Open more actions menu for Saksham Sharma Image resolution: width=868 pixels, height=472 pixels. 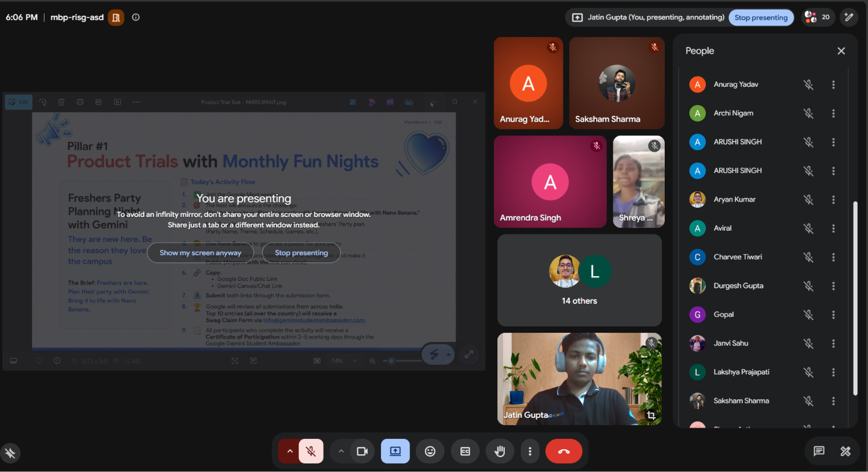[833, 401]
